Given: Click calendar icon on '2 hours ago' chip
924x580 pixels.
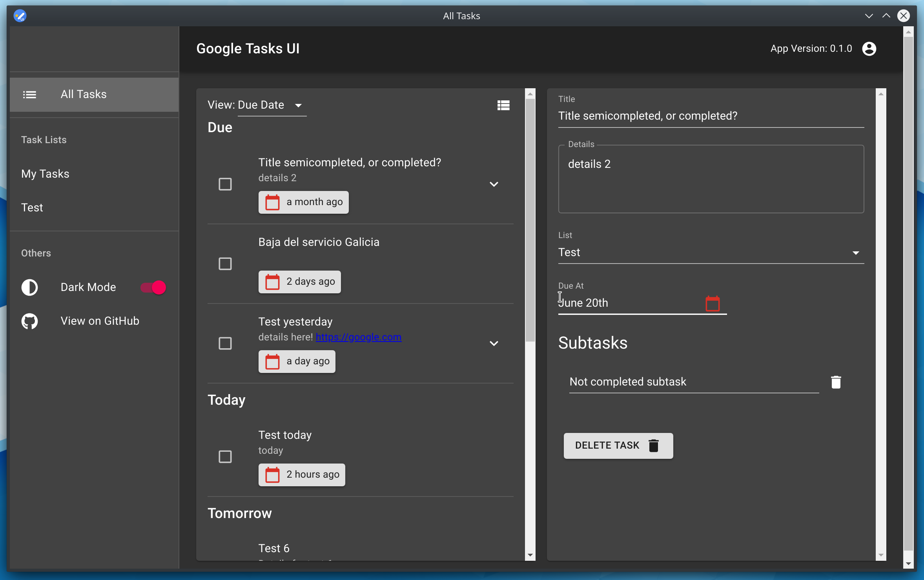Looking at the screenshot, I should pyautogui.click(x=272, y=475).
